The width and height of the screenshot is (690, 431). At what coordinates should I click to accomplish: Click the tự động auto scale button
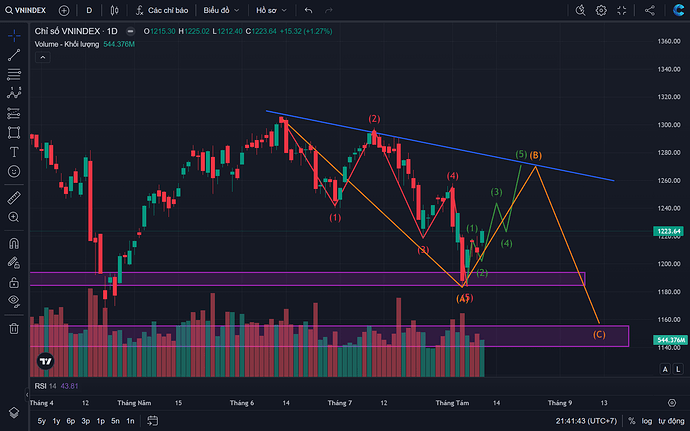(x=671, y=421)
